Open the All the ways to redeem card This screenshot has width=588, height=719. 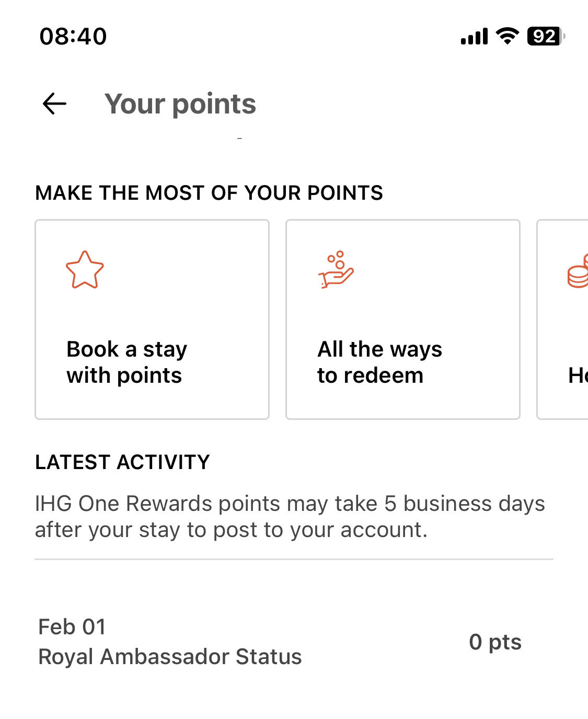coord(403,319)
